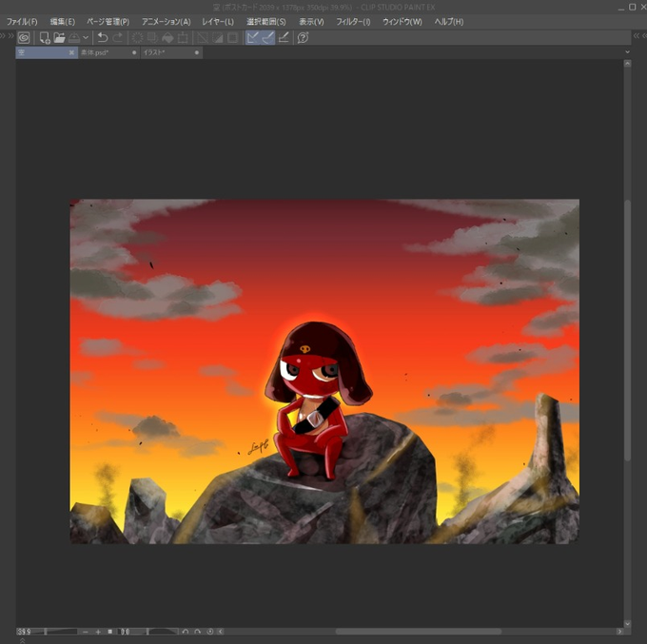This screenshot has width=647, height=644.
Task: Click the horizontal scrollbar thumb
Action: [x=419, y=632]
